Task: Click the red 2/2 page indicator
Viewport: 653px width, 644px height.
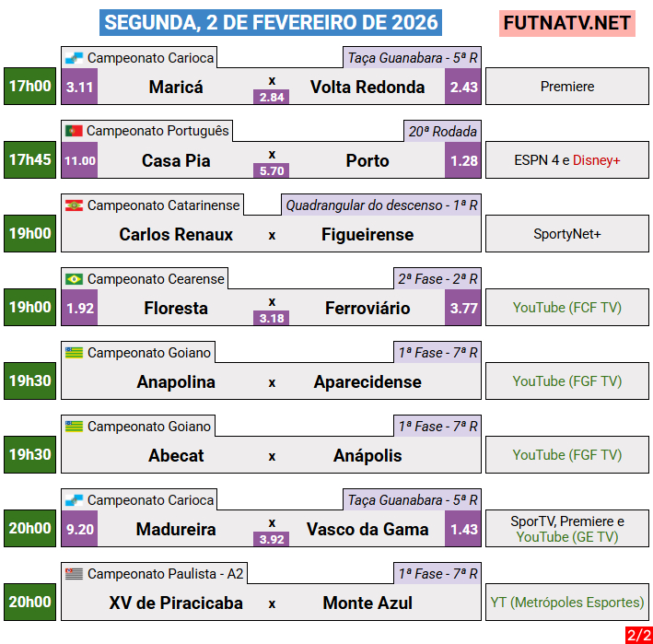Action: click(638, 635)
